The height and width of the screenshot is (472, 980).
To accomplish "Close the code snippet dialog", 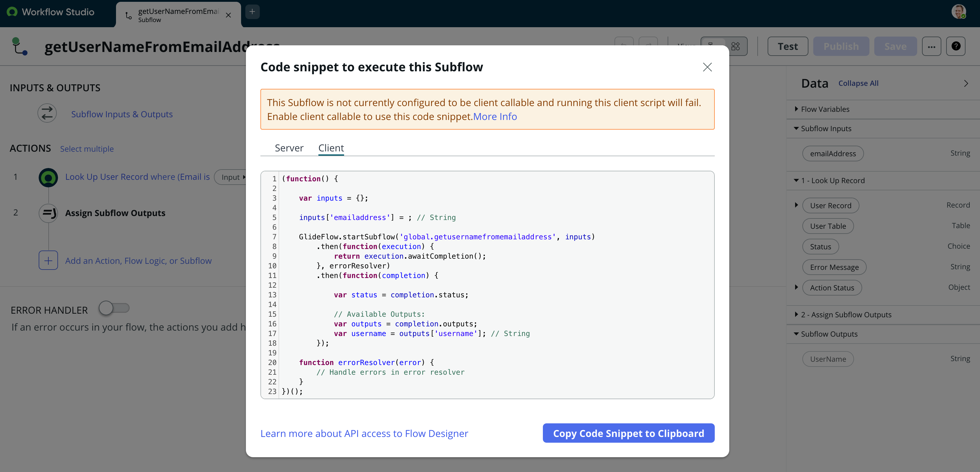I will click(x=707, y=67).
